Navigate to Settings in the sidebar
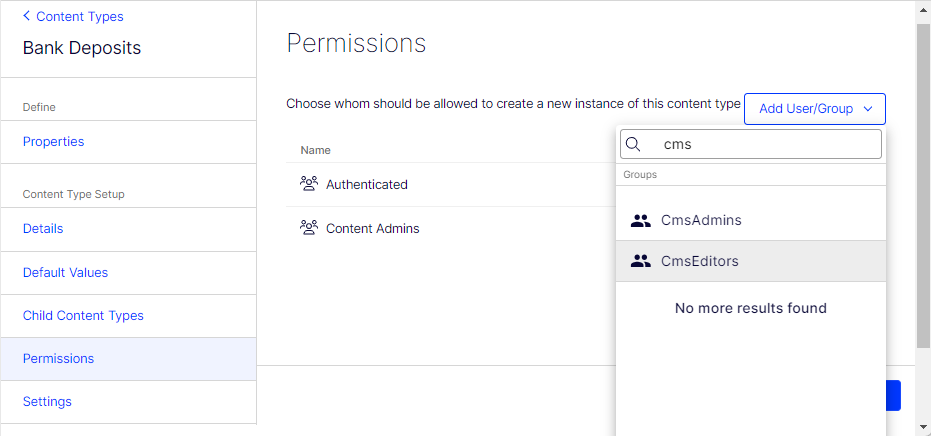The image size is (931, 436). tap(47, 402)
